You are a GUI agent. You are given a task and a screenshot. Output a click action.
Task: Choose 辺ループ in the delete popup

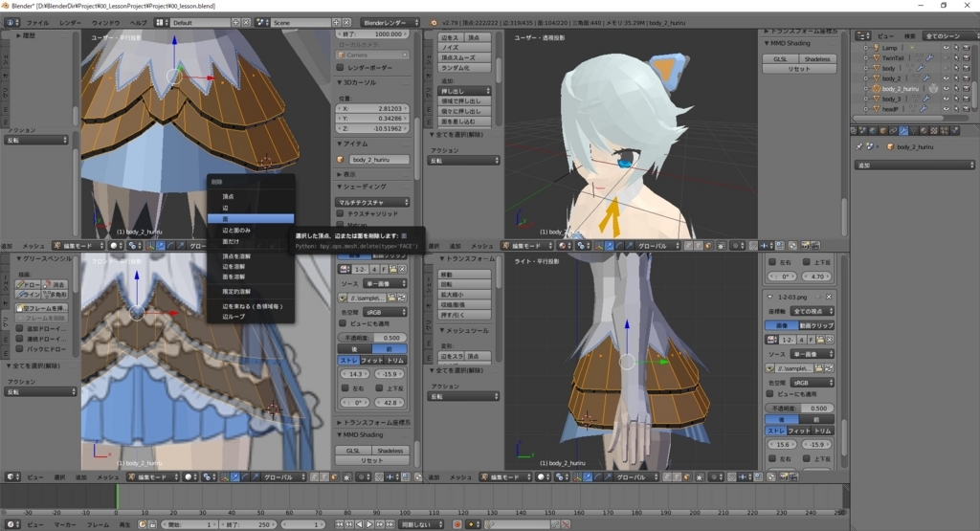251,317
